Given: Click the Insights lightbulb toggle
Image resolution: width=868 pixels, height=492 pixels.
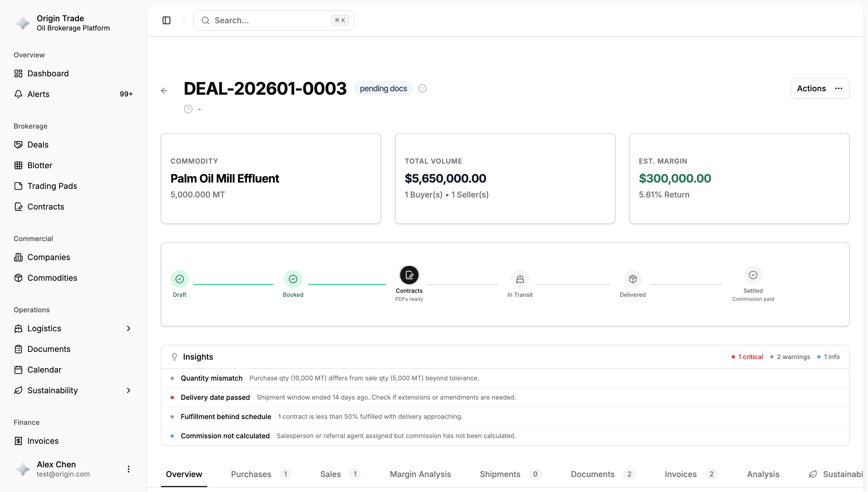Looking at the screenshot, I should click(x=174, y=357).
